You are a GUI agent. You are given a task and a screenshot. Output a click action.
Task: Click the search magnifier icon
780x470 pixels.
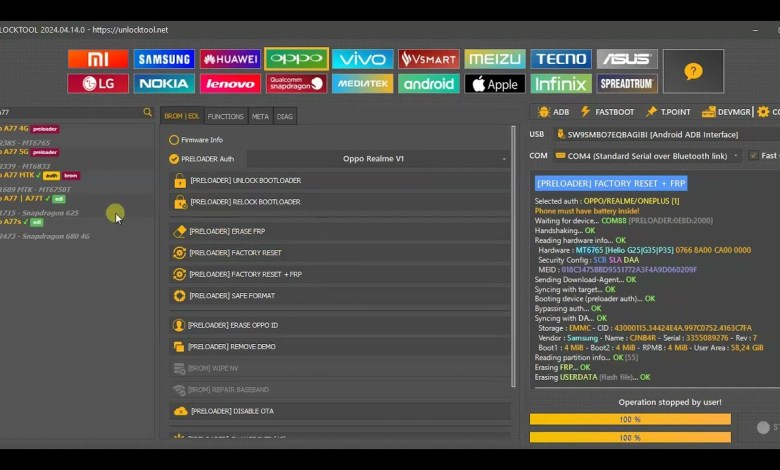tap(148, 113)
